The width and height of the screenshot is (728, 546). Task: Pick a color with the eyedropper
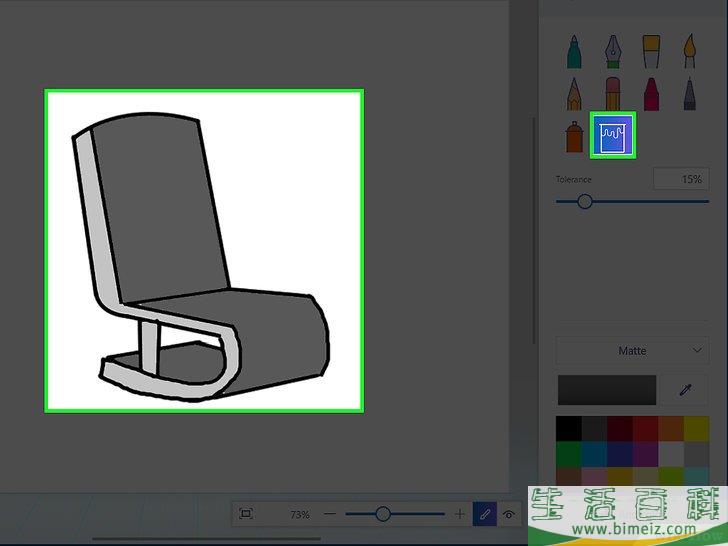(687, 390)
